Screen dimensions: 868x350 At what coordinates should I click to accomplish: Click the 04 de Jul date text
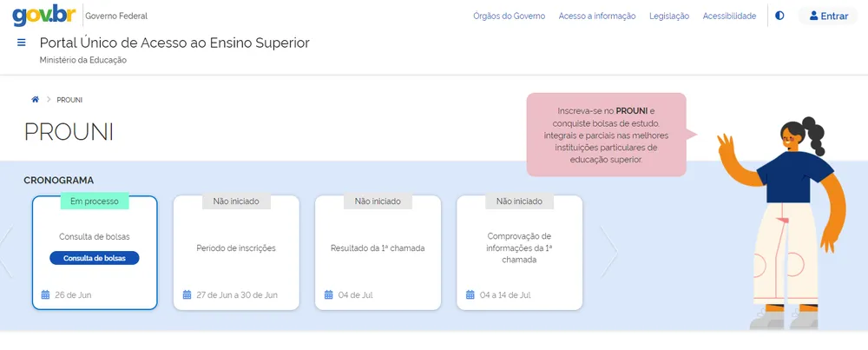pos(355,295)
